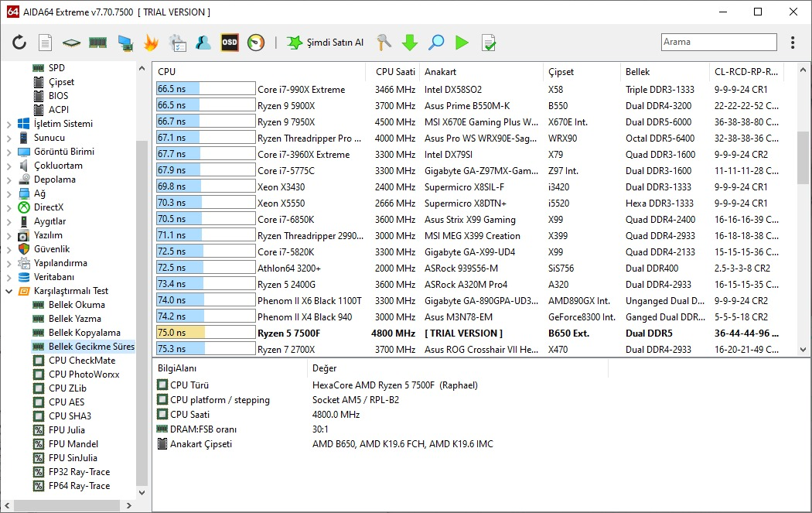Start benchmark with green play icon

coord(462,43)
